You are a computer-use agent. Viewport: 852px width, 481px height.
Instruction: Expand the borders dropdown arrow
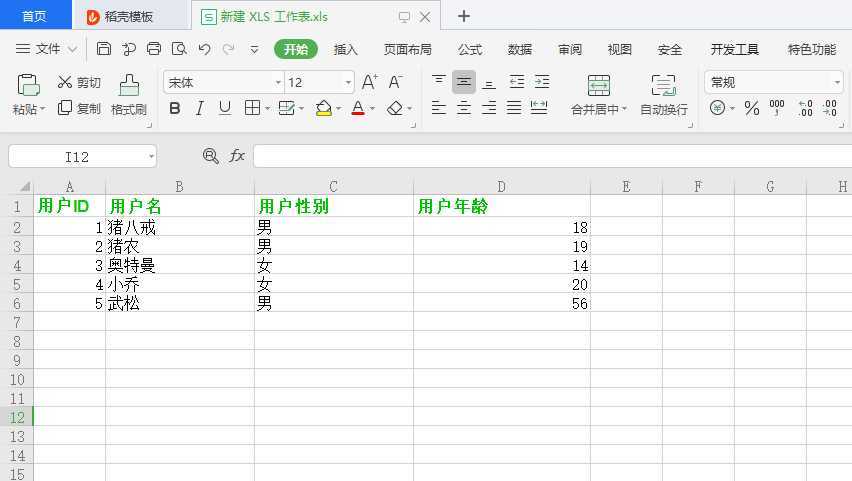(x=267, y=109)
